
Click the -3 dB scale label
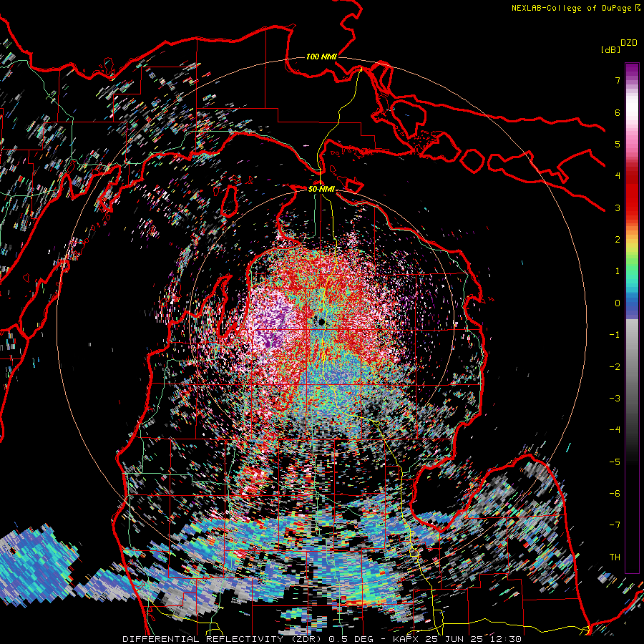pos(615,399)
